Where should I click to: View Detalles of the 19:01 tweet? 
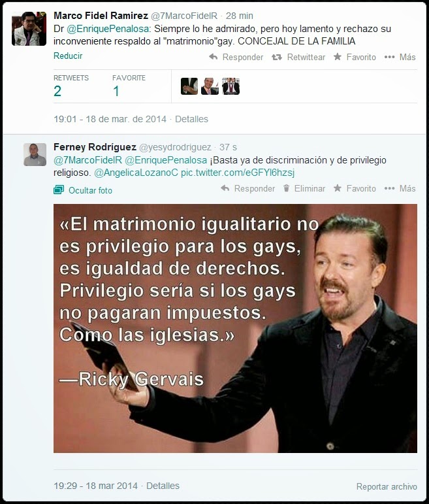pos(191,119)
